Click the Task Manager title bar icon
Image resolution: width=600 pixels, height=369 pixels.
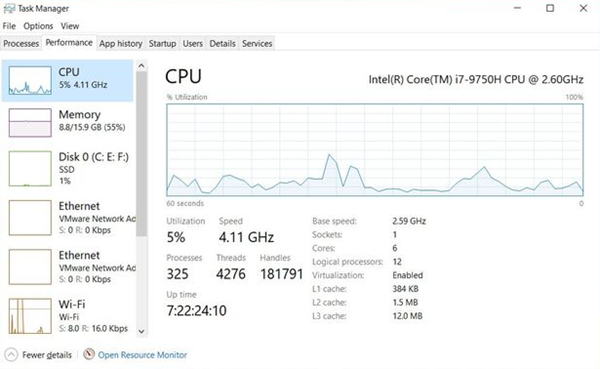click(x=9, y=8)
